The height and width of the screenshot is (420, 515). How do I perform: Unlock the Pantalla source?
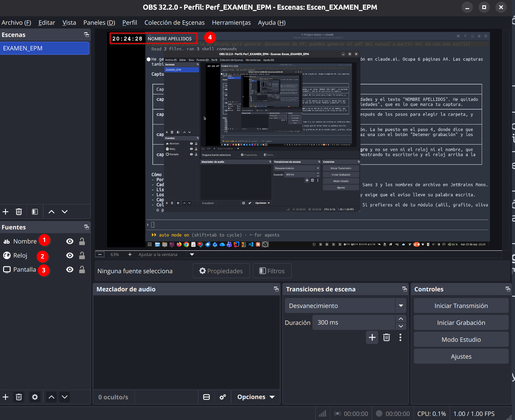[x=82, y=269]
